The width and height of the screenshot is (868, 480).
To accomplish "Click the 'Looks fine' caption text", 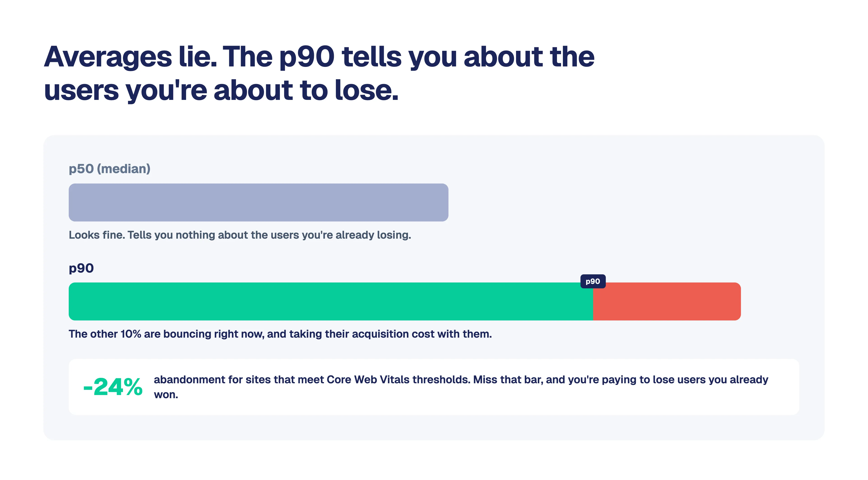I will coord(240,235).
